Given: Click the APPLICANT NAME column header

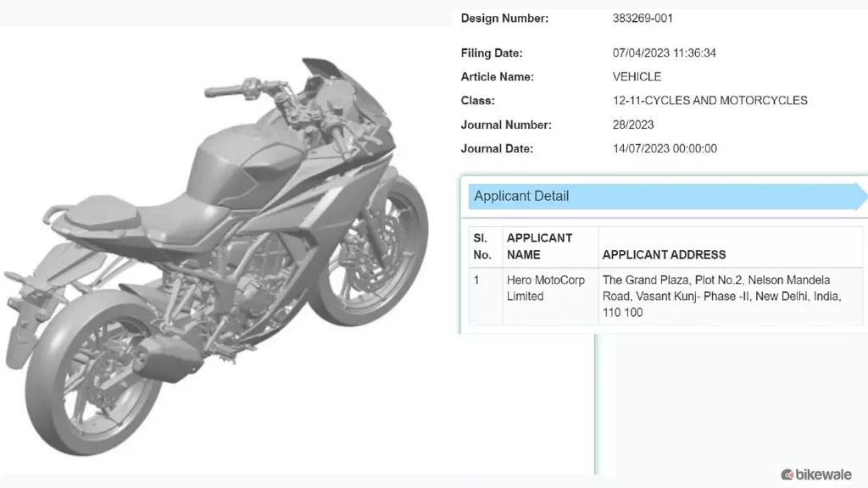Looking at the screenshot, I should pyautogui.click(x=550, y=247).
